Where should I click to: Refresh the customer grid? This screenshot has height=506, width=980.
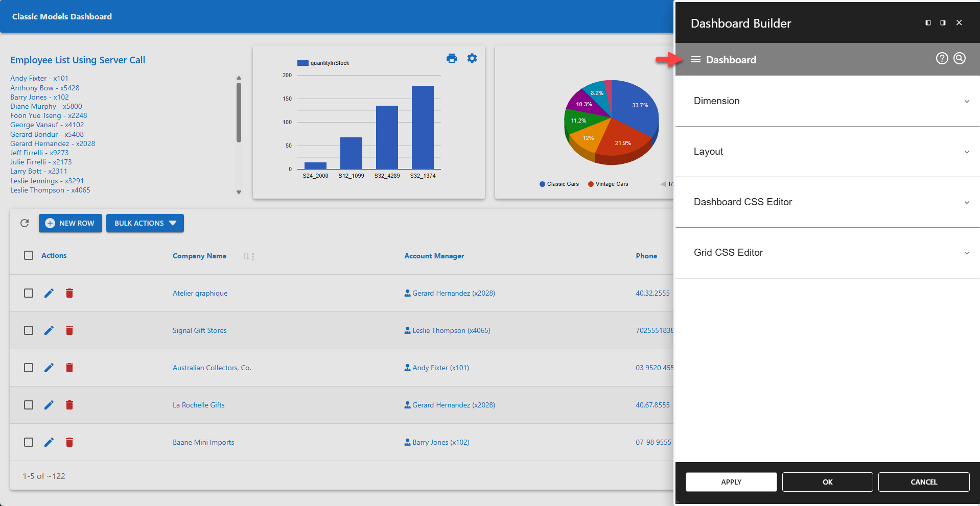(x=24, y=223)
